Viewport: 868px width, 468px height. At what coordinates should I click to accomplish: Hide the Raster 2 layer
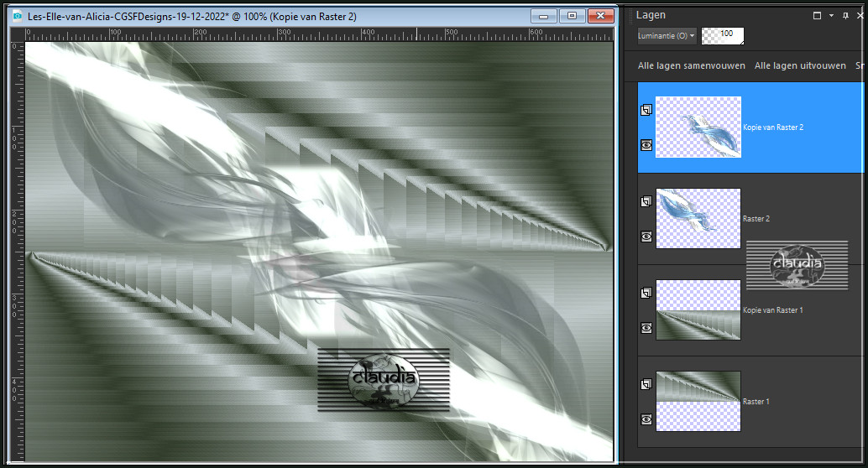(x=646, y=237)
